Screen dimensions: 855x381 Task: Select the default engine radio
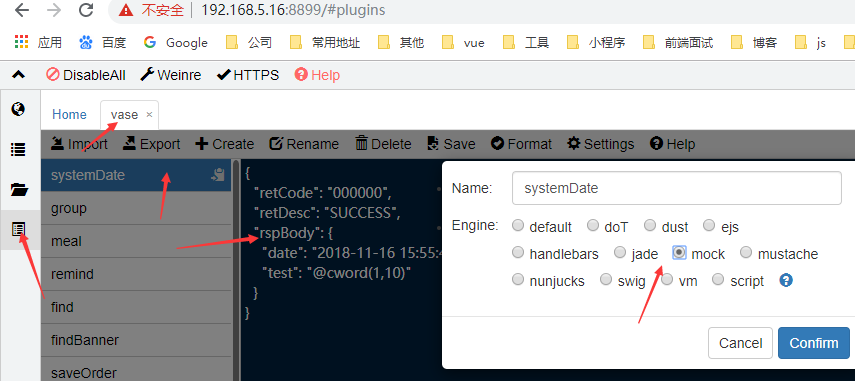[518, 225]
